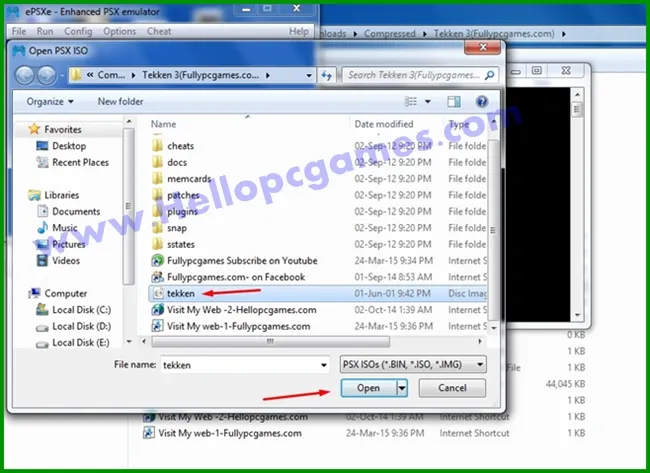
Task: Open the PSX ISOs file type dropdown
Action: pyautogui.click(x=413, y=365)
